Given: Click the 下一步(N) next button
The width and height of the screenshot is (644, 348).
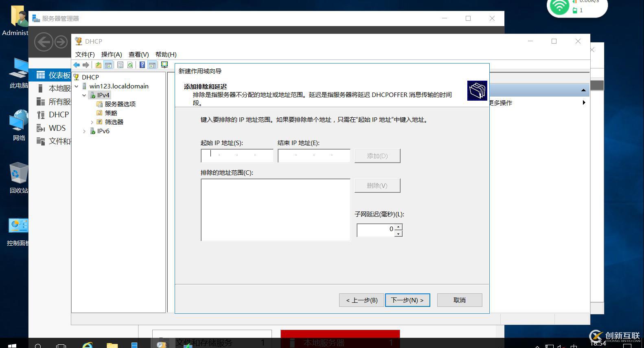Looking at the screenshot, I should 407,300.
